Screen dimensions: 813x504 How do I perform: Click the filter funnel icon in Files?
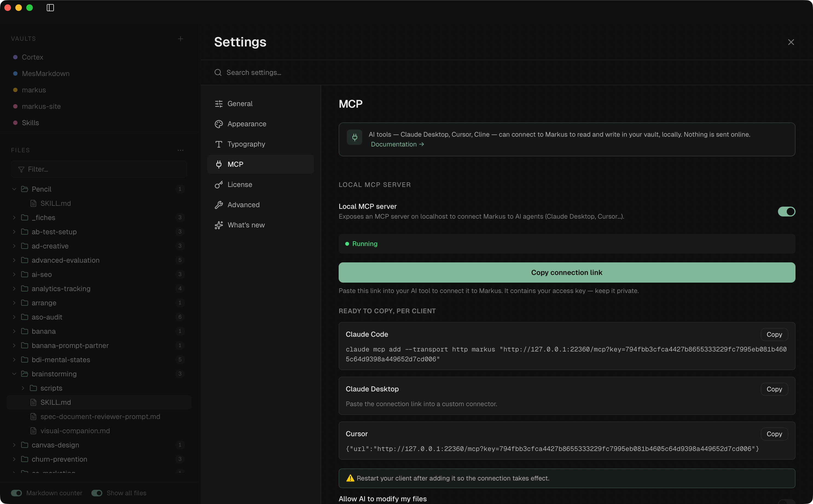click(21, 169)
